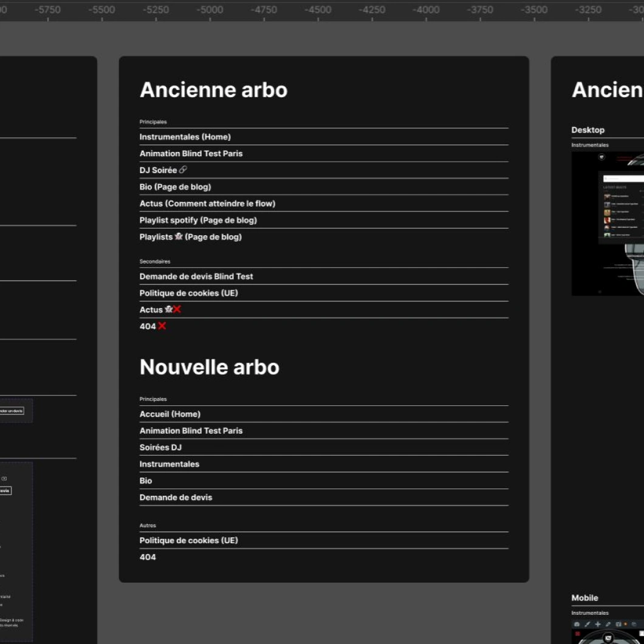Click the round logo in Desktop mockup header
Viewport: 644px width, 644px height.
click(x=601, y=157)
